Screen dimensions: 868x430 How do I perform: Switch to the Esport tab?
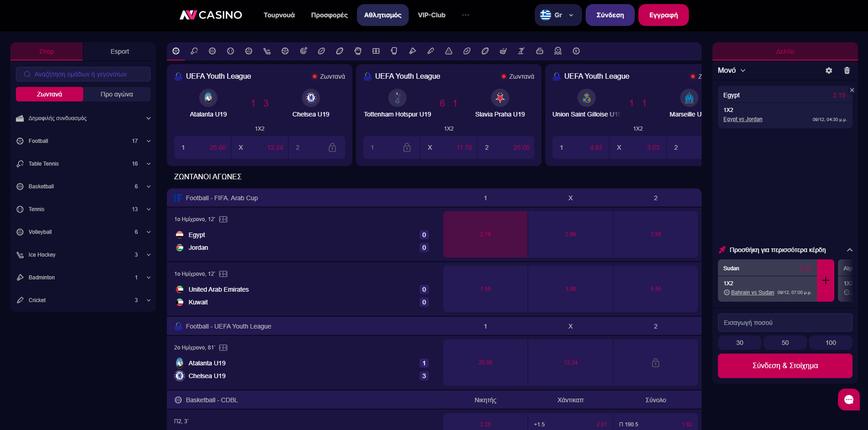pyautogui.click(x=120, y=51)
